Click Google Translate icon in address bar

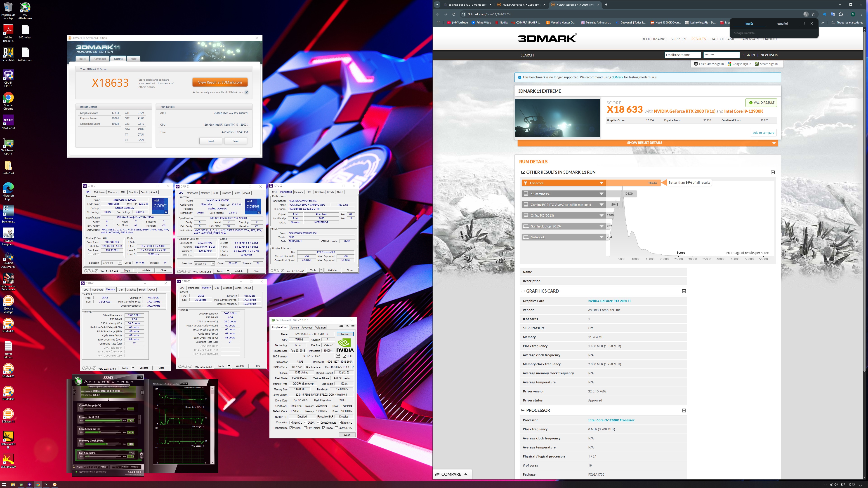[806, 14]
